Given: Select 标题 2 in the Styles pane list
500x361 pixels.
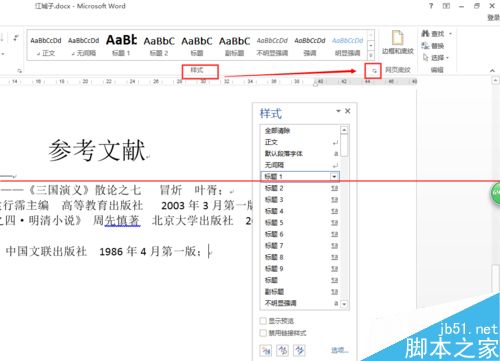Looking at the screenshot, I should click(300, 188).
